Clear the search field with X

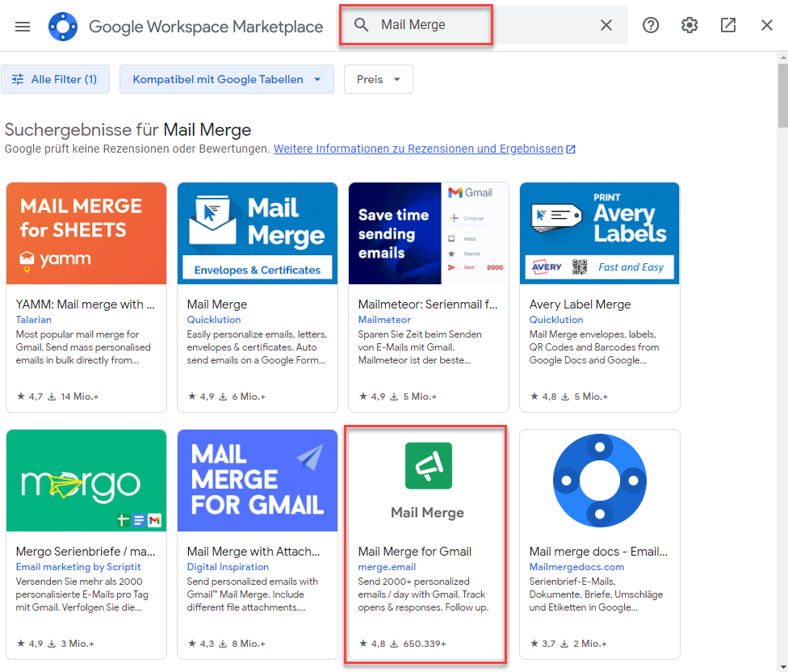(x=606, y=25)
